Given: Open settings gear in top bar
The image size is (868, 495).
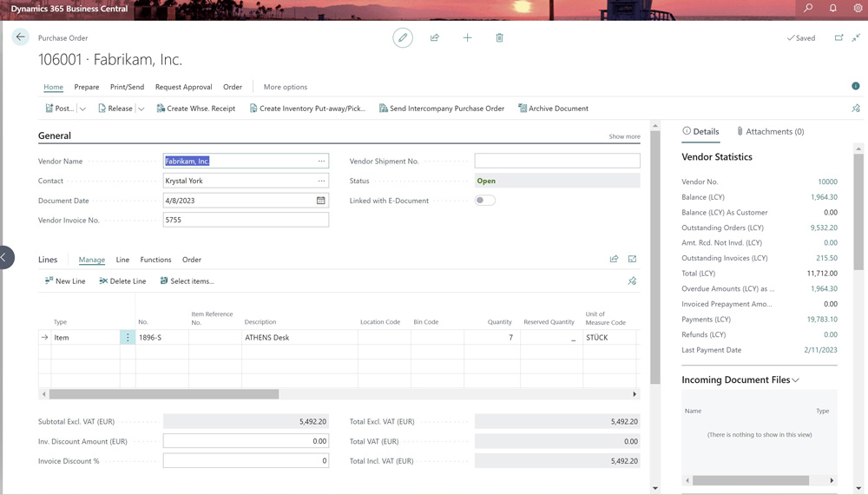Looking at the screenshot, I should point(858,9).
